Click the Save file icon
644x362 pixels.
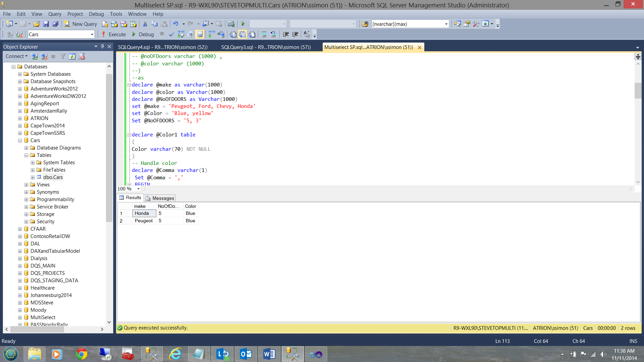pyautogui.click(x=46, y=24)
